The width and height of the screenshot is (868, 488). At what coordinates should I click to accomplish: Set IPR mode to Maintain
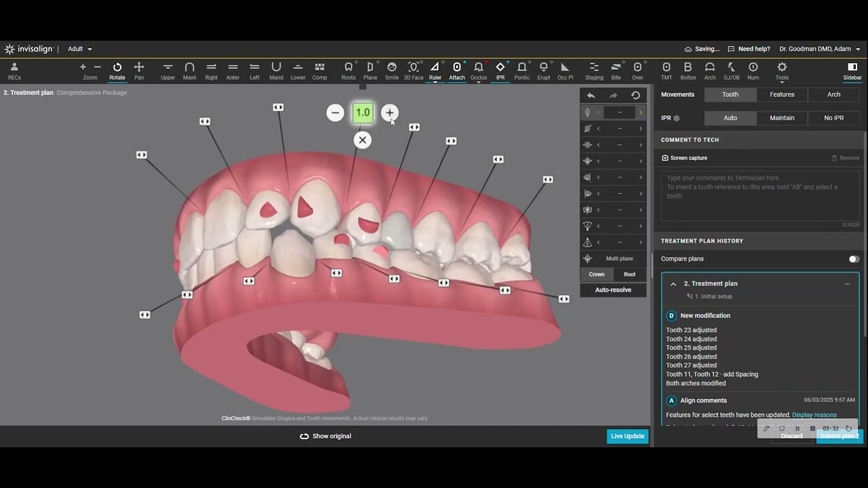point(782,118)
